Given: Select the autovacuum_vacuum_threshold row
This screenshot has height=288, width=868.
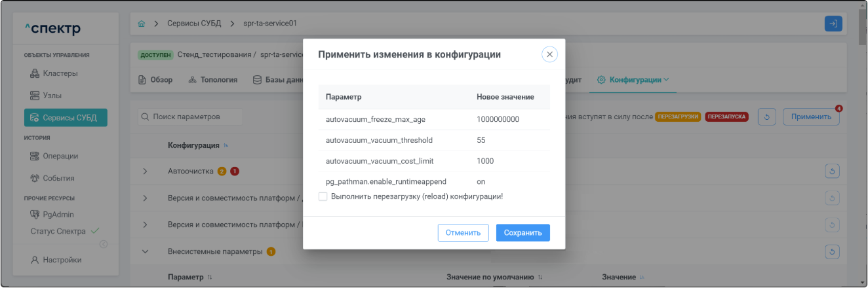Looking at the screenshot, I should [x=434, y=140].
